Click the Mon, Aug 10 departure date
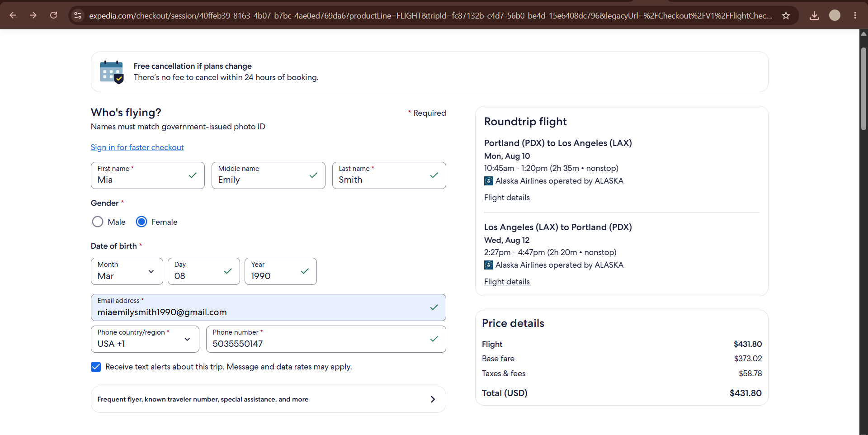 point(507,156)
